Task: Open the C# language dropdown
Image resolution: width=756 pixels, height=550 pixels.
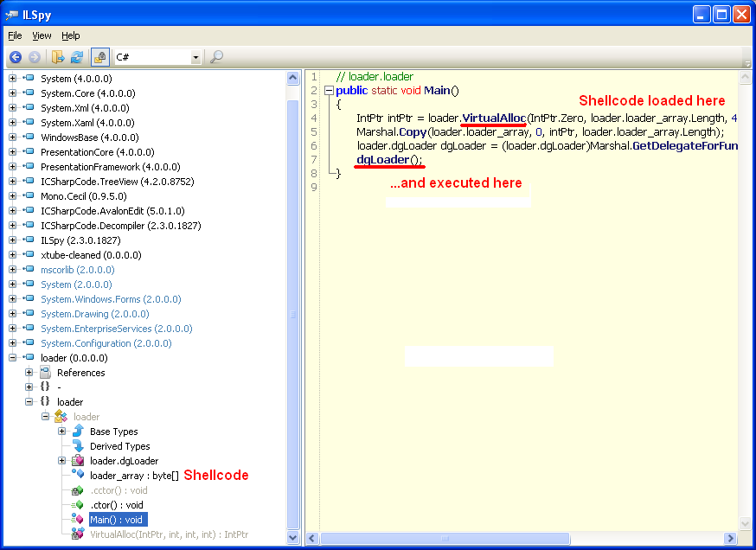Action: click(195, 57)
